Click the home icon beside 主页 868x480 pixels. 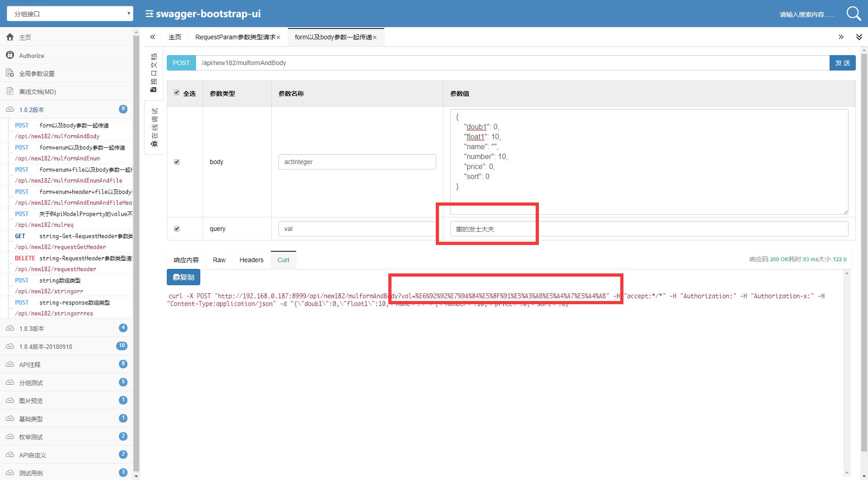[10, 37]
